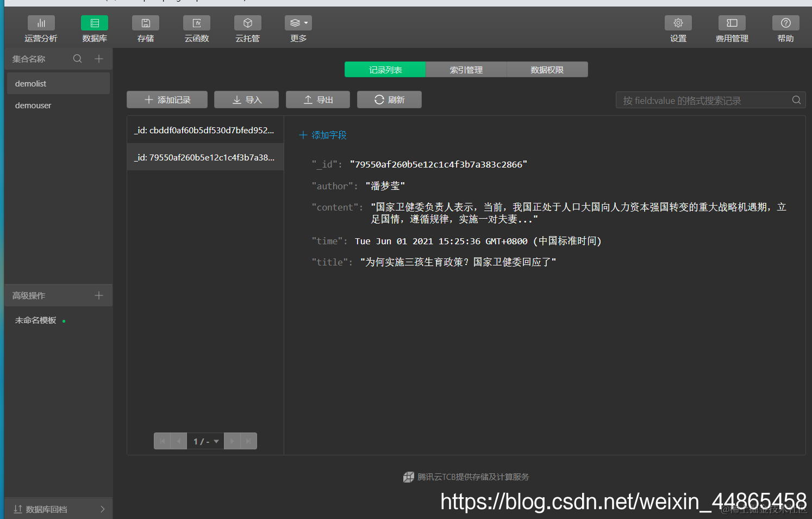
Task: Click the 导出 button
Action: point(317,99)
